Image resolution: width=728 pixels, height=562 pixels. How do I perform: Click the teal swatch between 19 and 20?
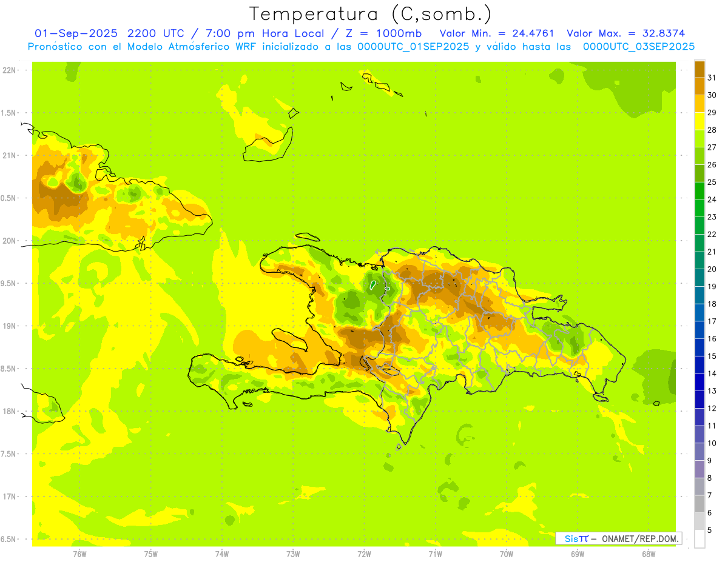699,278
